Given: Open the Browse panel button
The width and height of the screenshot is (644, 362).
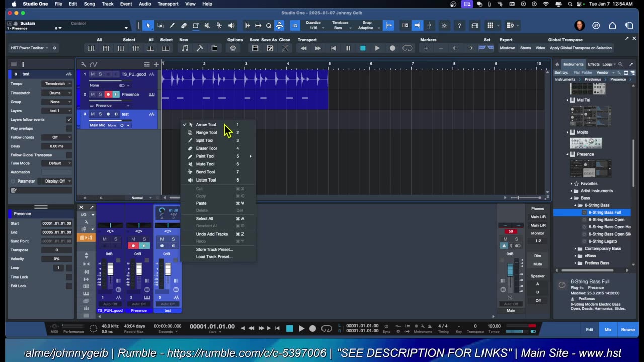Looking at the screenshot, I should point(628,330).
